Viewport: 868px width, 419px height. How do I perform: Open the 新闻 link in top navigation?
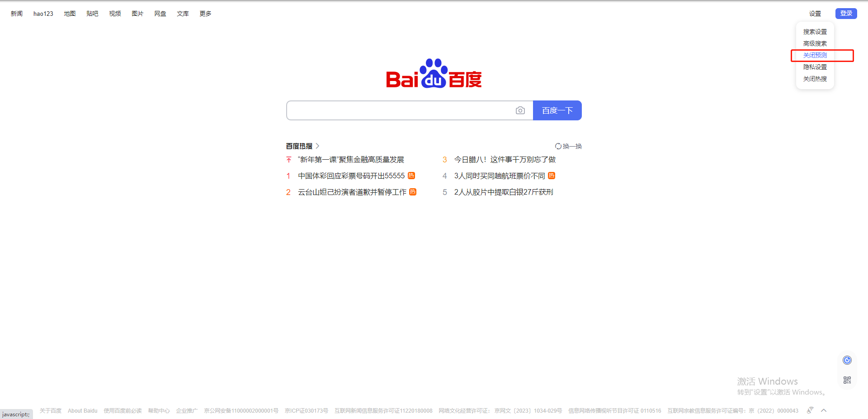click(x=17, y=14)
